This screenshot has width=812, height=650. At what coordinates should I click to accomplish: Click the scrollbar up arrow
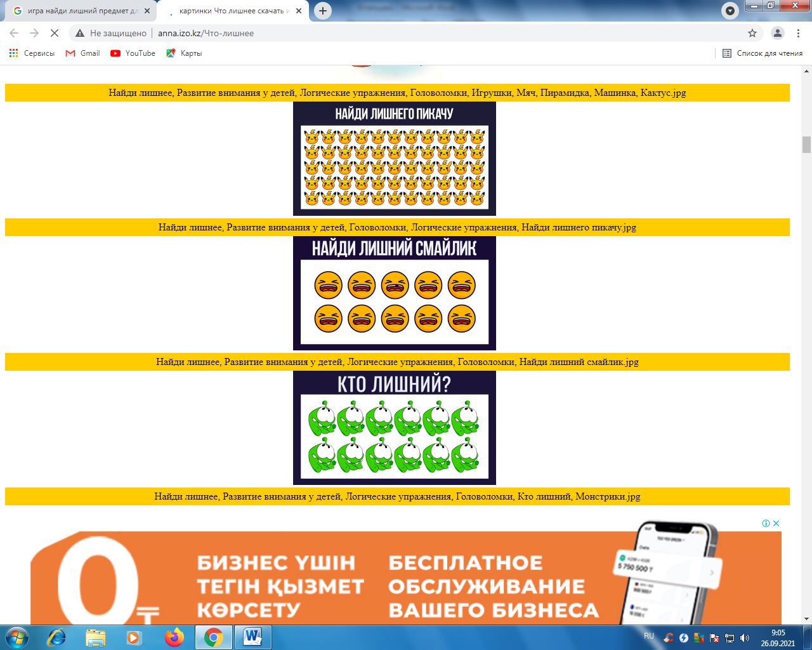pos(806,70)
